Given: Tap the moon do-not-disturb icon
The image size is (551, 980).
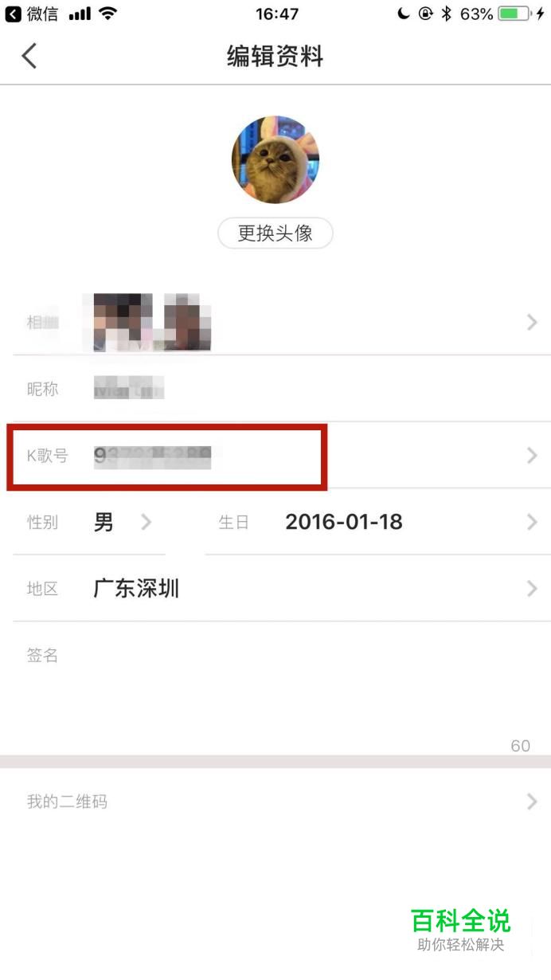Looking at the screenshot, I should 404,14.
